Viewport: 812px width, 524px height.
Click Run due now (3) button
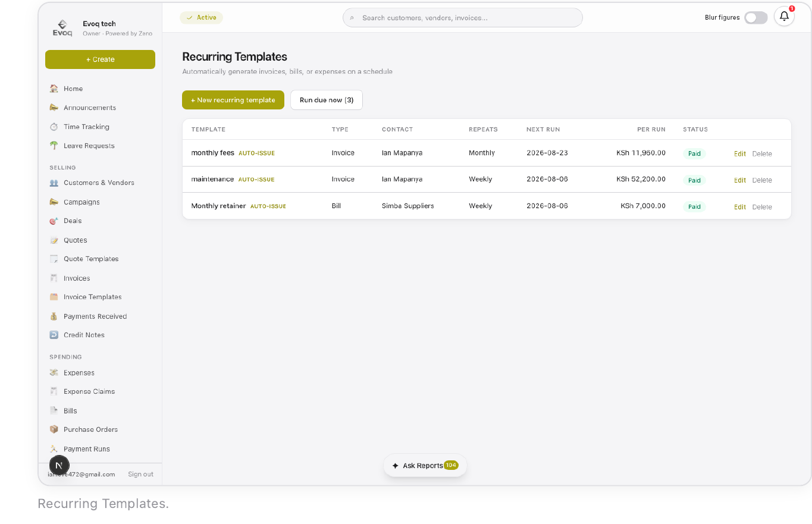coord(327,100)
